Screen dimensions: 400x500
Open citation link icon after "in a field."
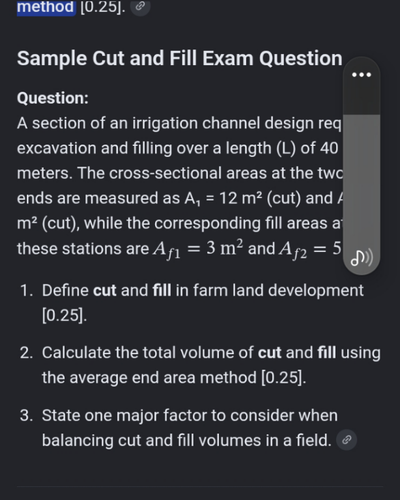(x=347, y=440)
